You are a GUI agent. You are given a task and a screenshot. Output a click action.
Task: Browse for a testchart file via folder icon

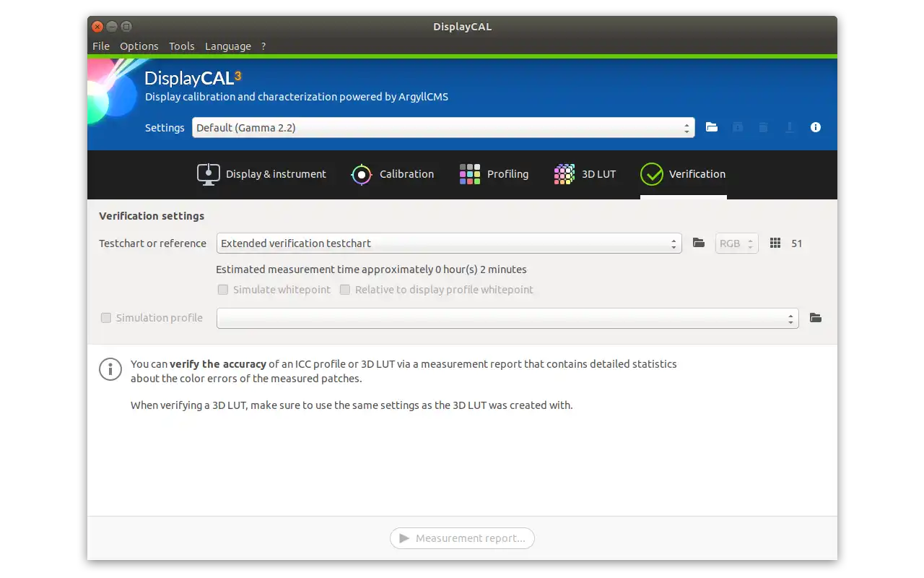coord(699,243)
